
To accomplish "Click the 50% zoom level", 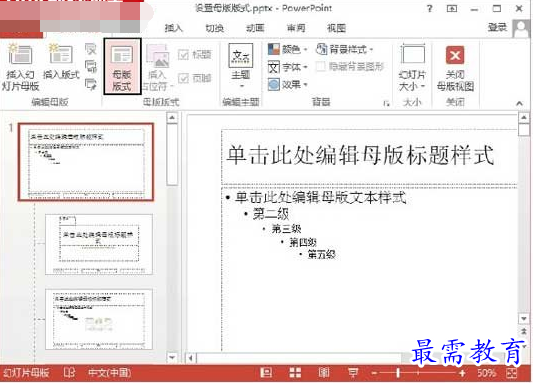I will coord(486,373).
